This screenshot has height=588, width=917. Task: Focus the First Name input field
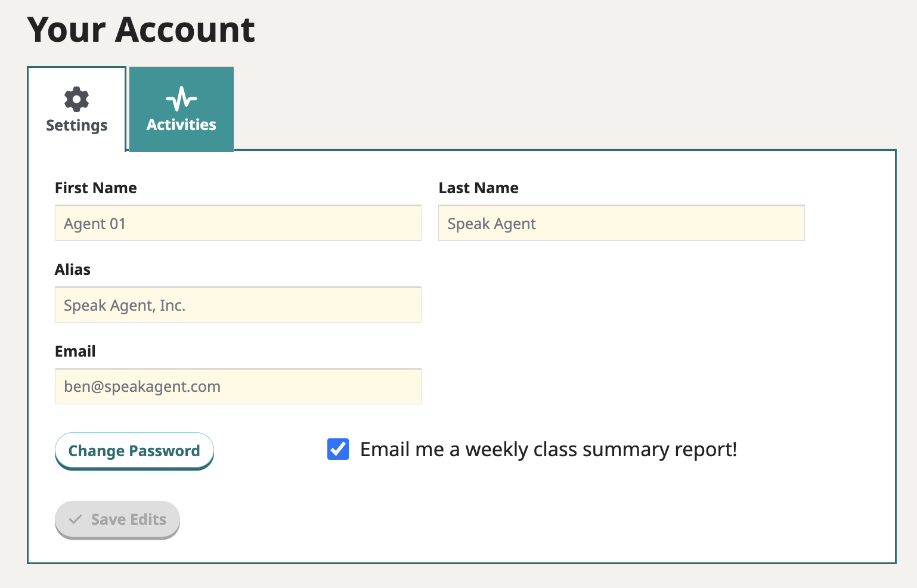click(238, 224)
